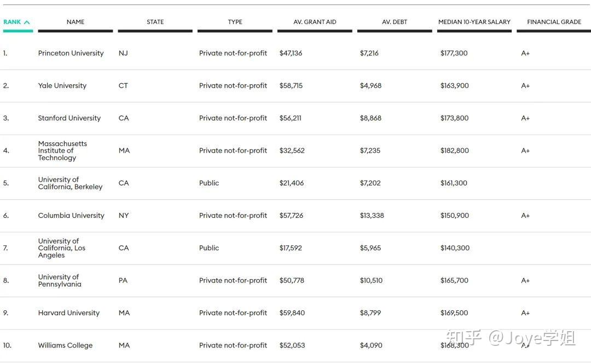Click Harvard University name

[68, 313]
